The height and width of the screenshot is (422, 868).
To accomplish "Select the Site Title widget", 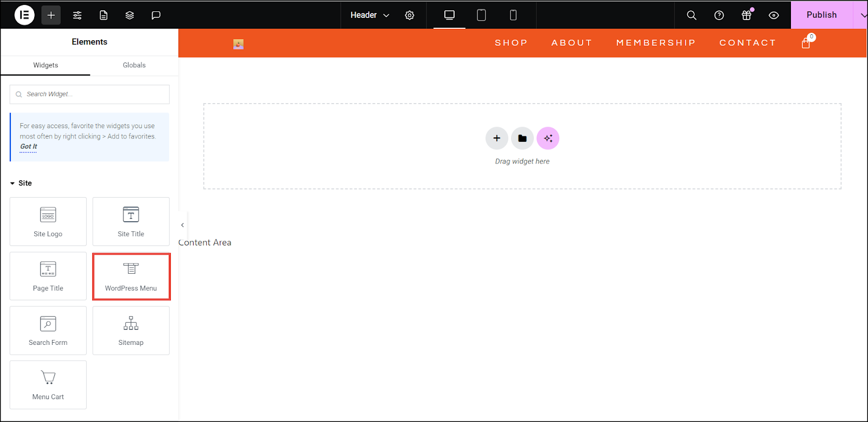I will pos(131,222).
